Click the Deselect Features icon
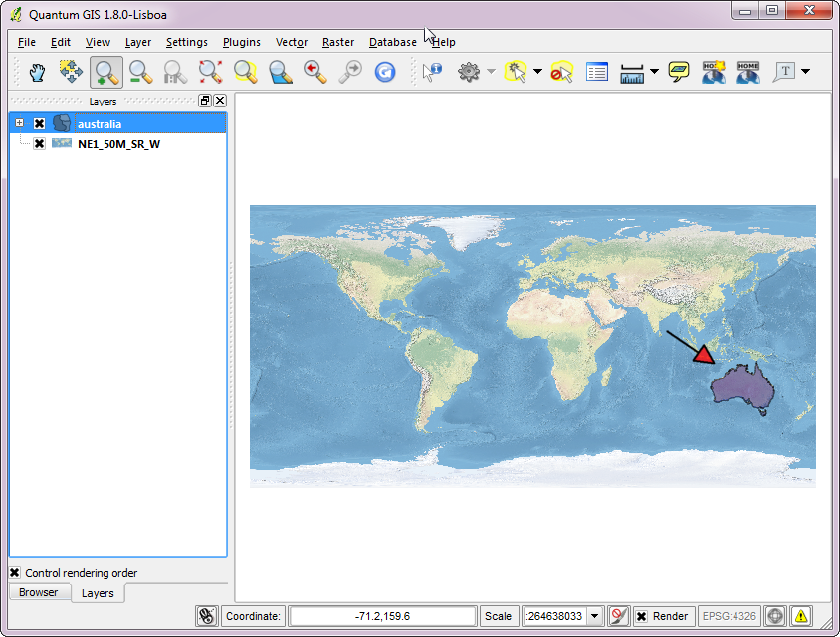Image resolution: width=840 pixels, height=637 pixels. point(561,72)
